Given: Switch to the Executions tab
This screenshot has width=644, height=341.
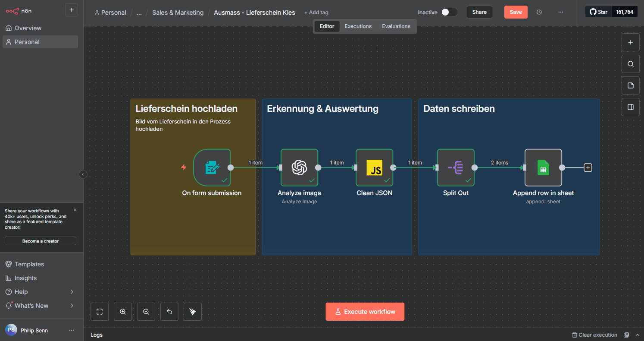Looking at the screenshot, I should point(358,26).
